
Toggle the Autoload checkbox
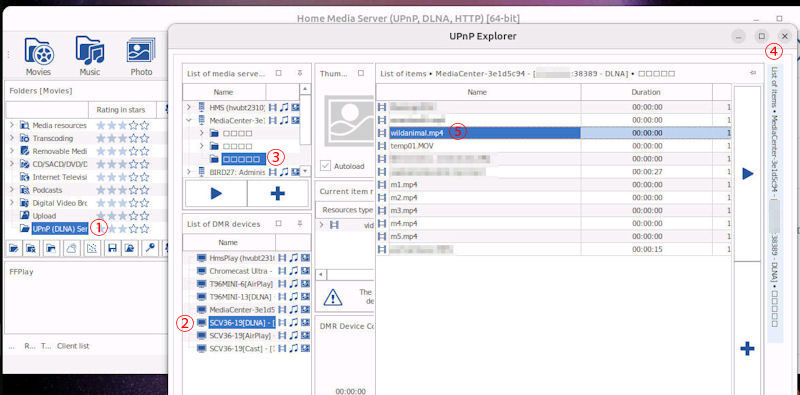tap(325, 166)
